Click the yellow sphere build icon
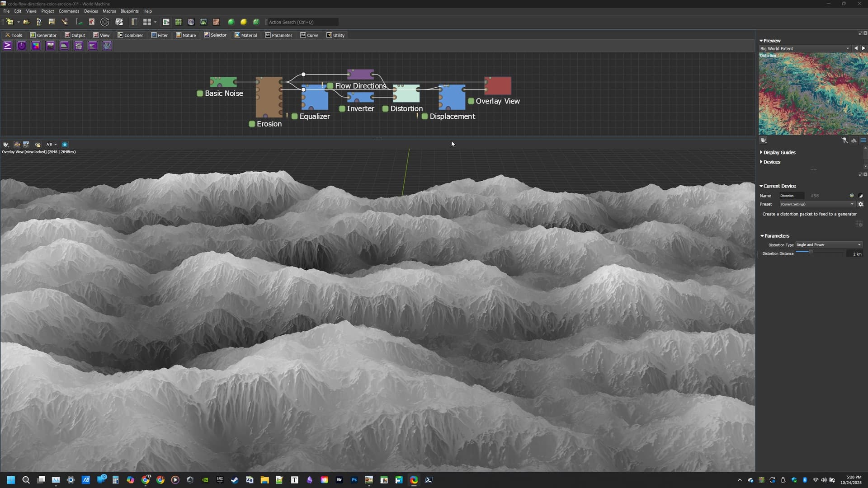 244,22
